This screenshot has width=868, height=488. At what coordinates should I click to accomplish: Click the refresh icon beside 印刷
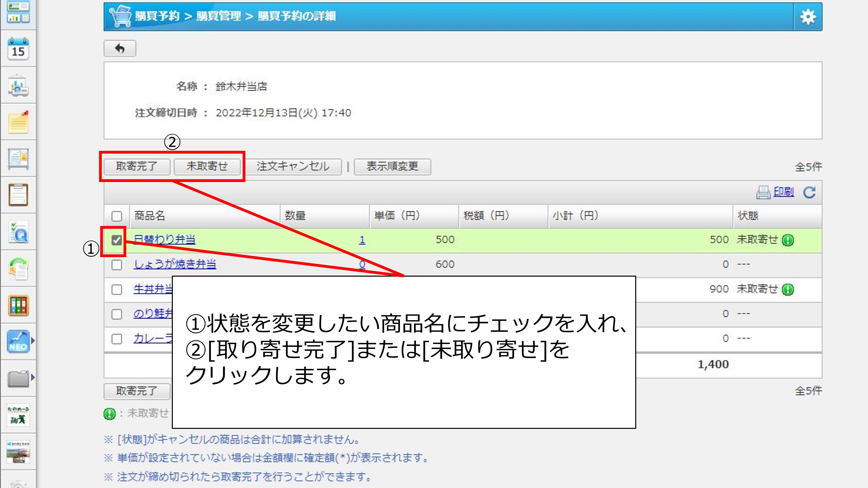(809, 192)
